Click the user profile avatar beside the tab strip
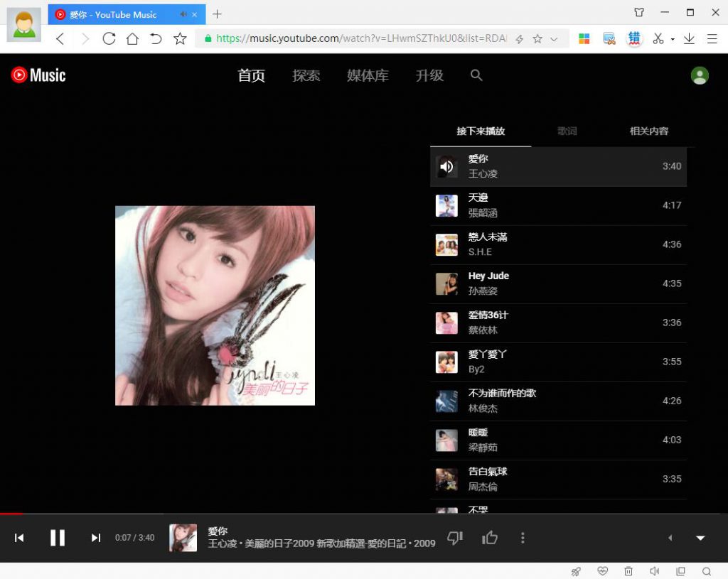The width and height of the screenshot is (728, 579). tap(23, 25)
